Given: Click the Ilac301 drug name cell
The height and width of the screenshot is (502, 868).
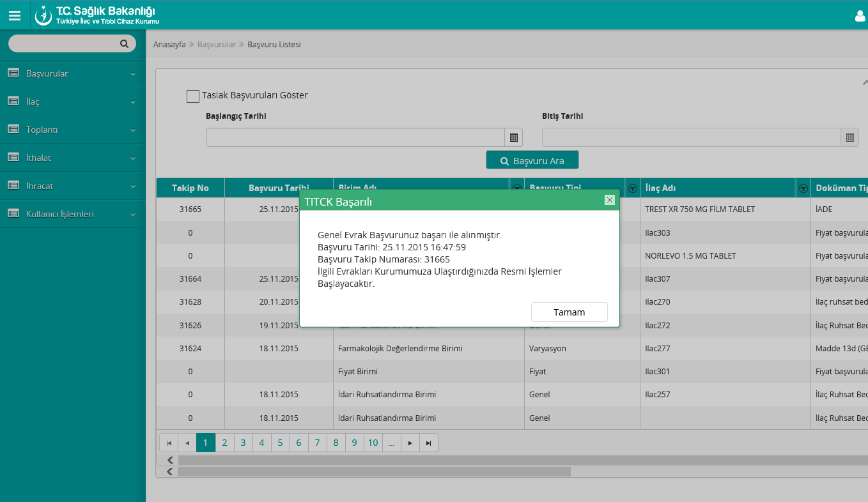Looking at the screenshot, I should 725,371.
